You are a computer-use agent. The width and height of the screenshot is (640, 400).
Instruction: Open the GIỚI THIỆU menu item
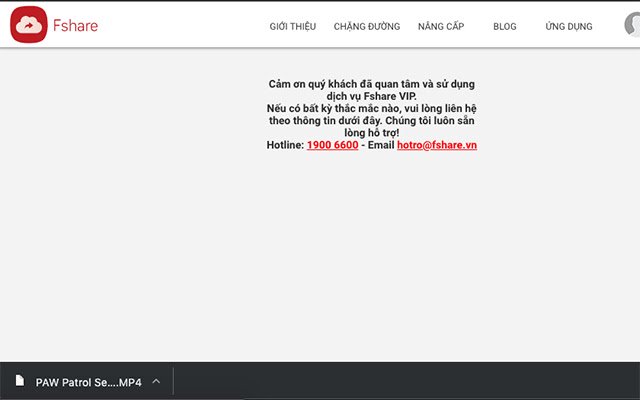point(293,27)
